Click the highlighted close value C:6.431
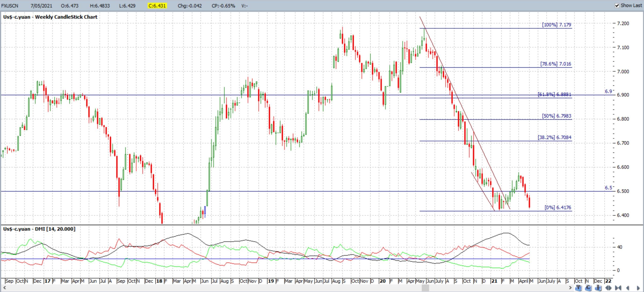This screenshot has height=292, width=644. pyautogui.click(x=157, y=6)
